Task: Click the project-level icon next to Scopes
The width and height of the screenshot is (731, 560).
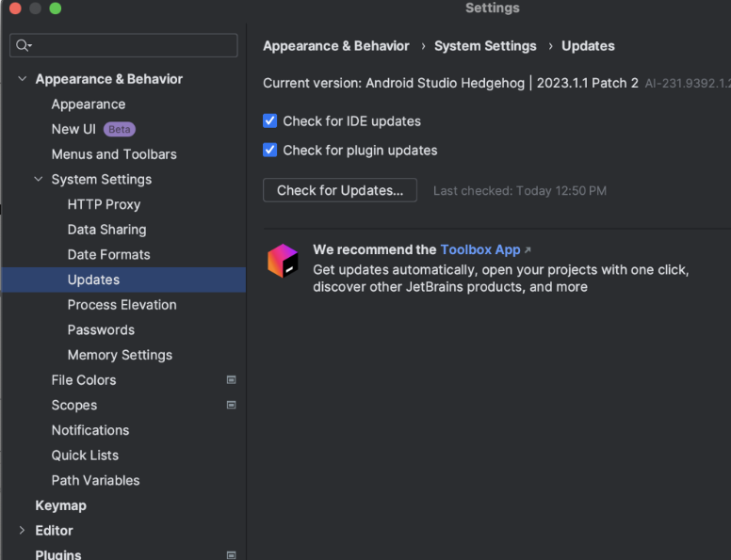Action: [231, 405]
